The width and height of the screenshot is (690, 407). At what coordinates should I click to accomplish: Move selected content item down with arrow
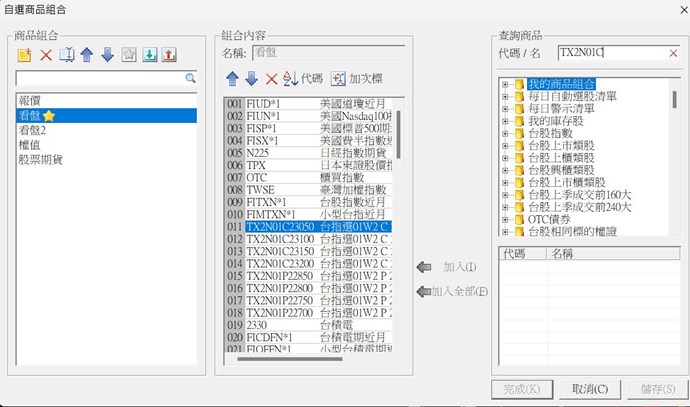click(251, 78)
